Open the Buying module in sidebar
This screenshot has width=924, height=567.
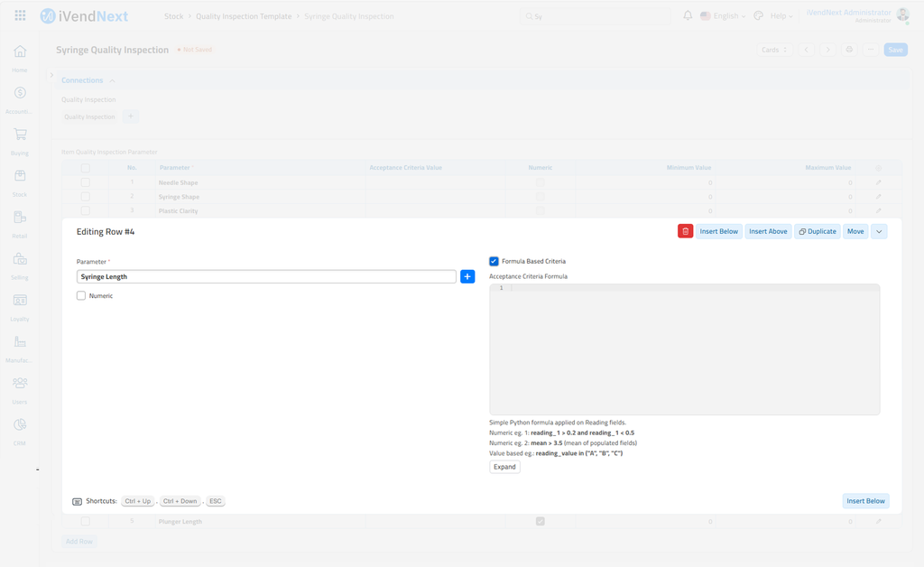pos(20,139)
